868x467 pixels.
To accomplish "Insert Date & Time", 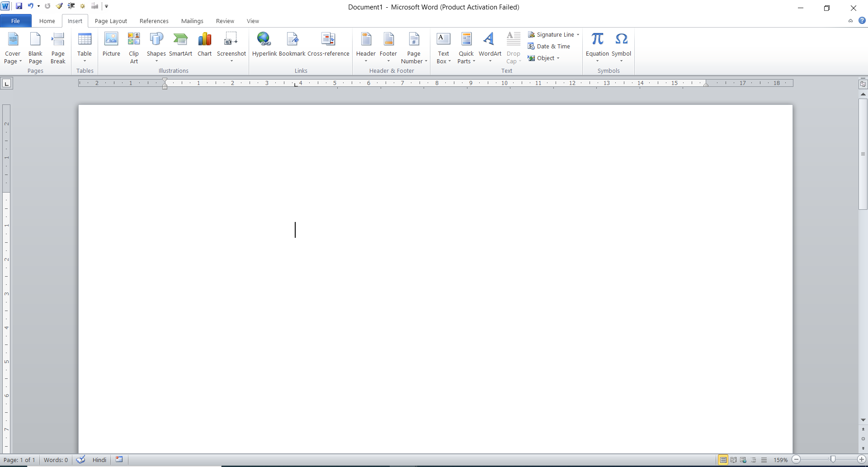I will click(x=553, y=46).
